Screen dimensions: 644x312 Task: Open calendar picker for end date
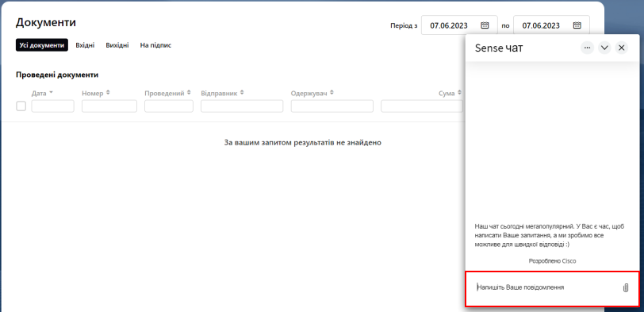pyautogui.click(x=577, y=25)
